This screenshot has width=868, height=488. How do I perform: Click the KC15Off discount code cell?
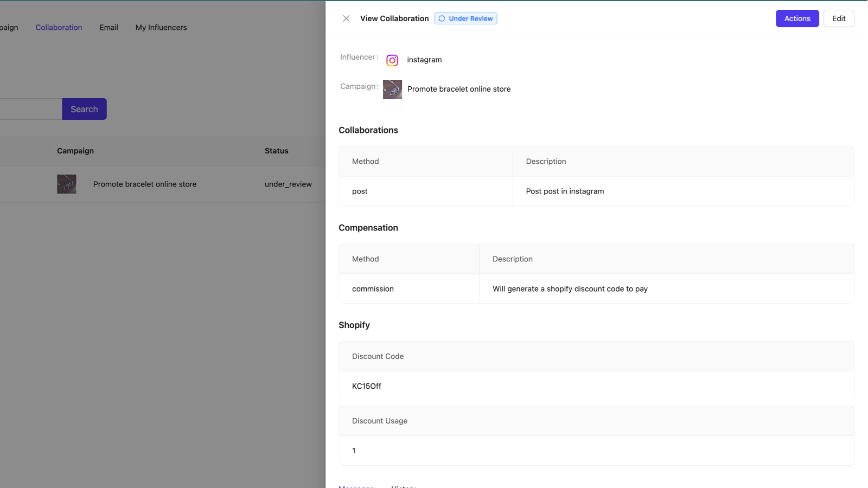click(367, 386)
